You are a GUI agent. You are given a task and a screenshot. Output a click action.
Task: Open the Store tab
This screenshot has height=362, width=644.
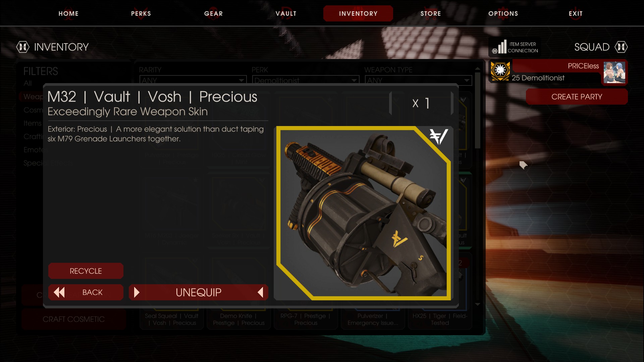tap(431, 13)
